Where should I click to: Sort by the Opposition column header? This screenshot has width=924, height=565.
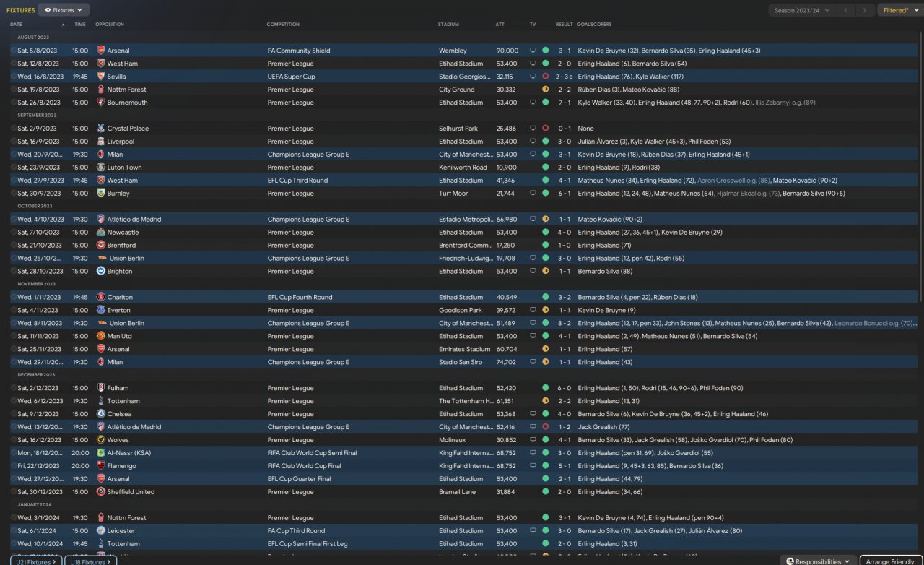(x=110, y=25)
